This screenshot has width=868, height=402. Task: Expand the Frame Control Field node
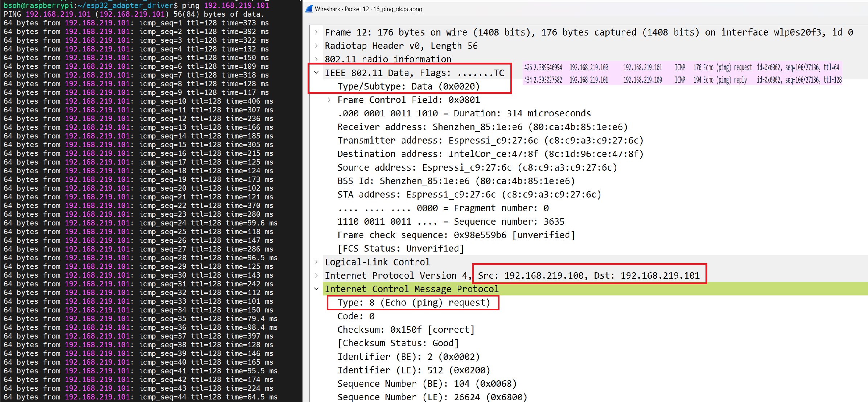[x=329, y=100]
